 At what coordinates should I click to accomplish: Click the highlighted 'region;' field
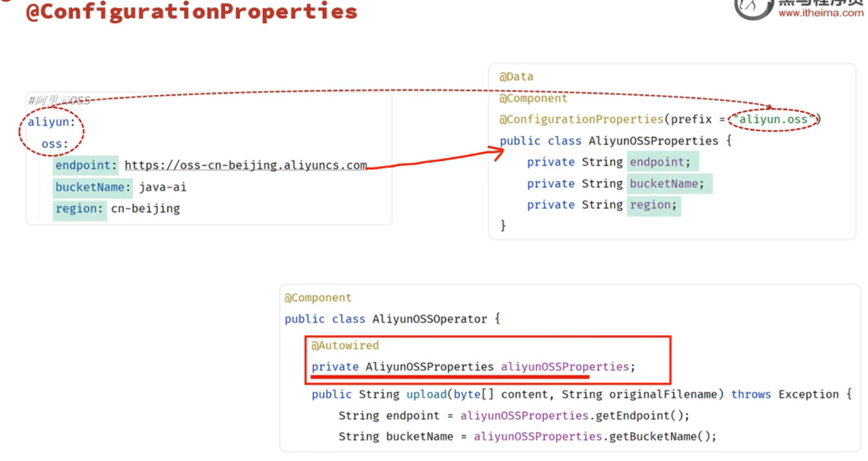click(653, 205)
